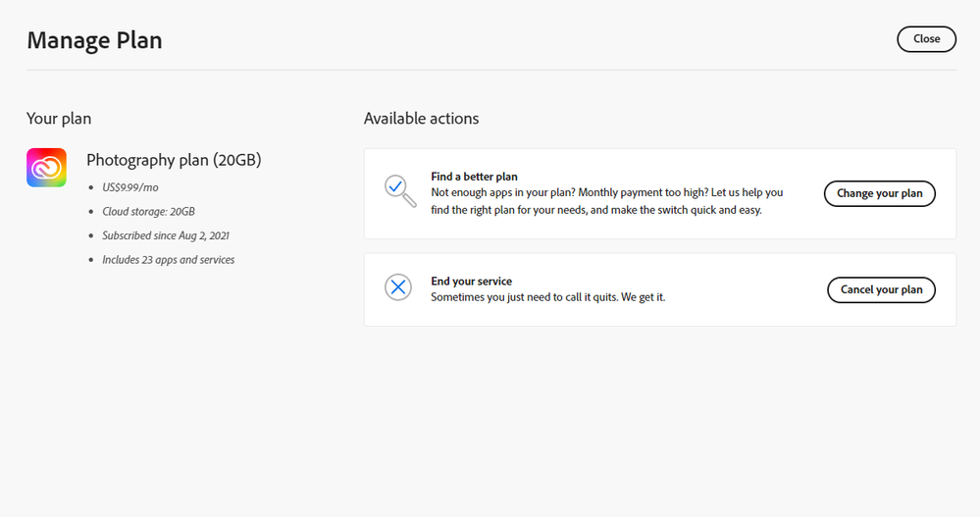Click the blue X circle icon
980x517 pixels.
click(398, 287)
